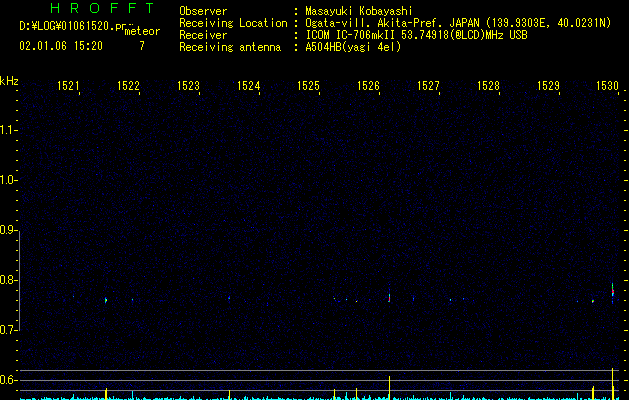
Task: Click the tall yellow power bar after 1526
Action: point(389,388)
